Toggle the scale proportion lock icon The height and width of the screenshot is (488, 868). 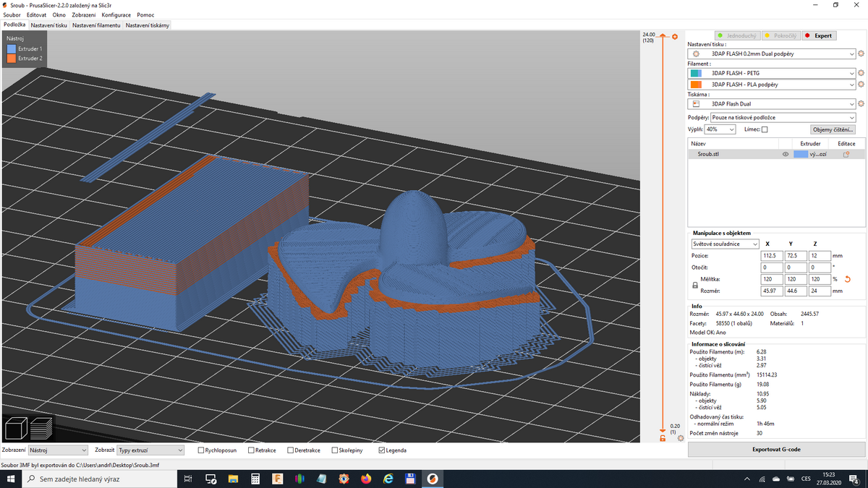[x=695, y=286]
